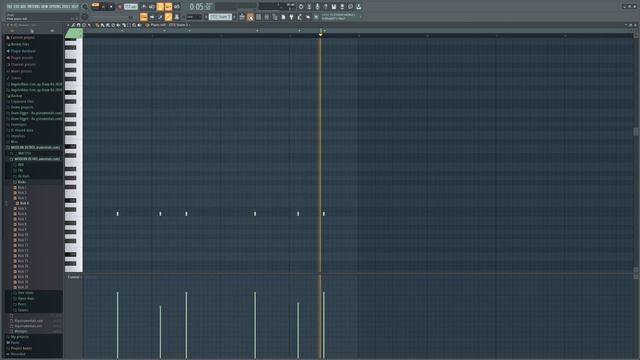This screenshot has width=640, height=360.
Task: Toggle wait for input before playing
Action: [152, 7]
